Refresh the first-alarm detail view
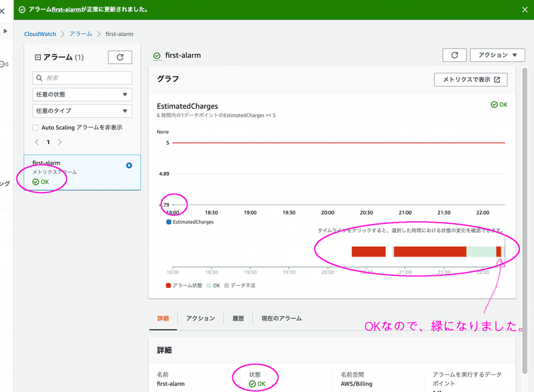 click(455, 55)
